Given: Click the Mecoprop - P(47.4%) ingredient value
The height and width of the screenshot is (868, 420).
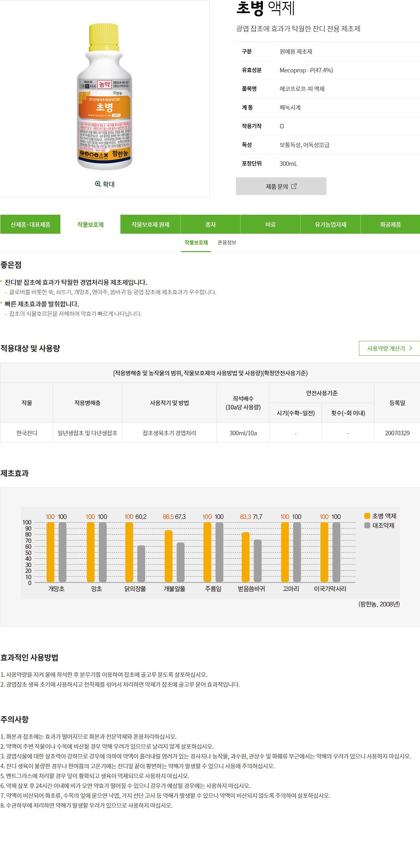Looking at the screenshot, I should coord(306,70).
